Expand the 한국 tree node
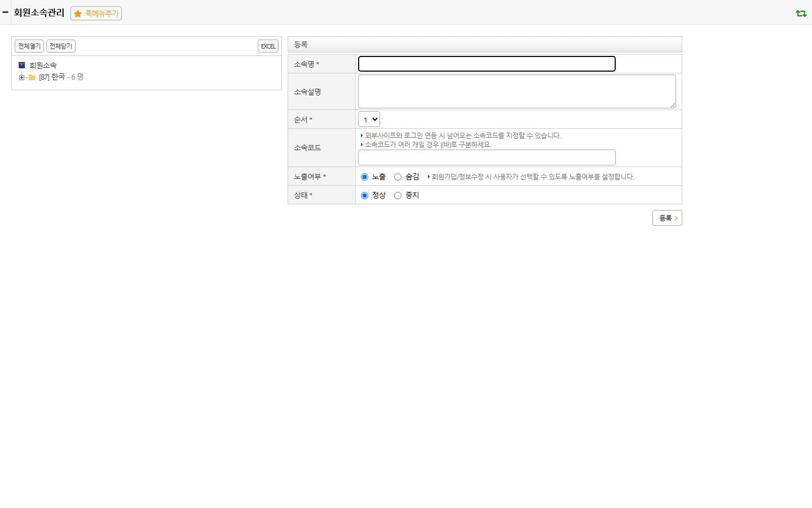Screen dimensions: 812x508 21,77
